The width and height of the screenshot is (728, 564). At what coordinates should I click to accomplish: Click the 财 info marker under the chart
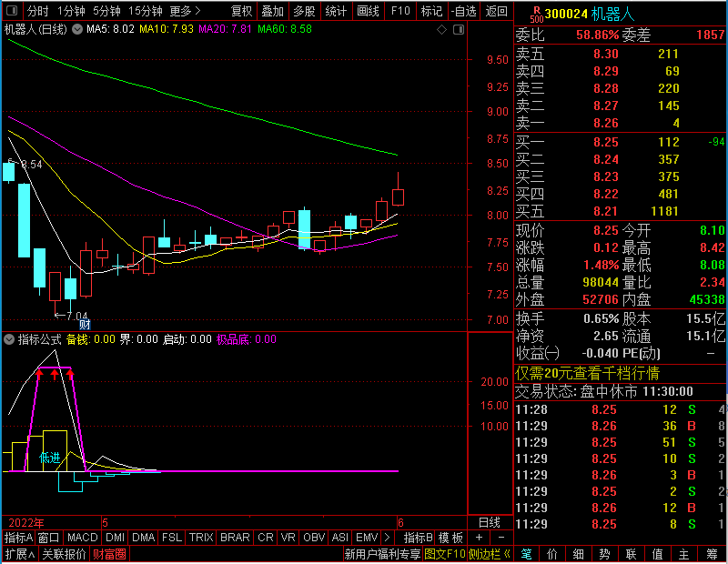pos(85,324)
